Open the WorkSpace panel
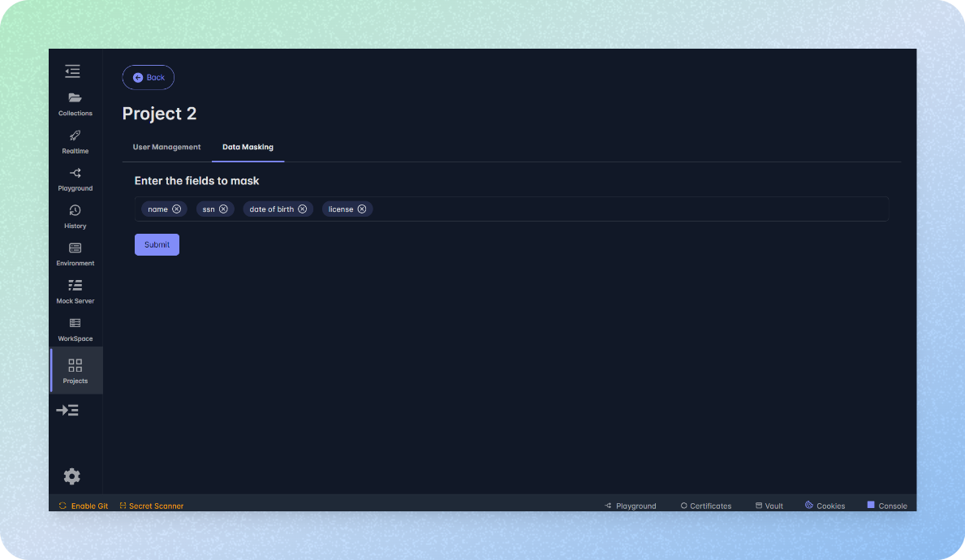Image resolution: width=965 pixels, height=560 pixels. (x=75, y=328)
